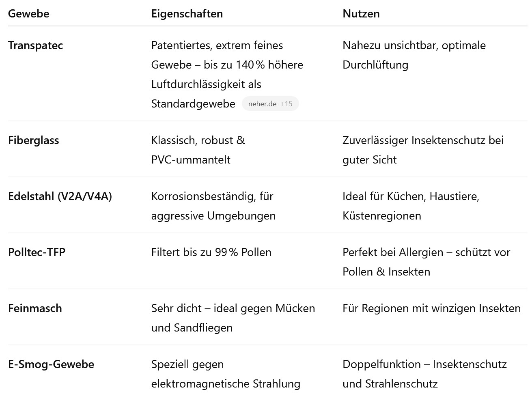Click the Transpatec row title
Viewport: 532px width, 407px height.
tap(36, 45)
